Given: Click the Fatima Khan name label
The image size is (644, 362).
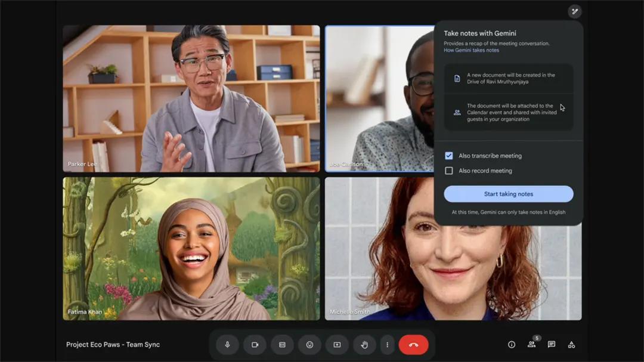Looking at the screenshot, I should tap(85, 312).
